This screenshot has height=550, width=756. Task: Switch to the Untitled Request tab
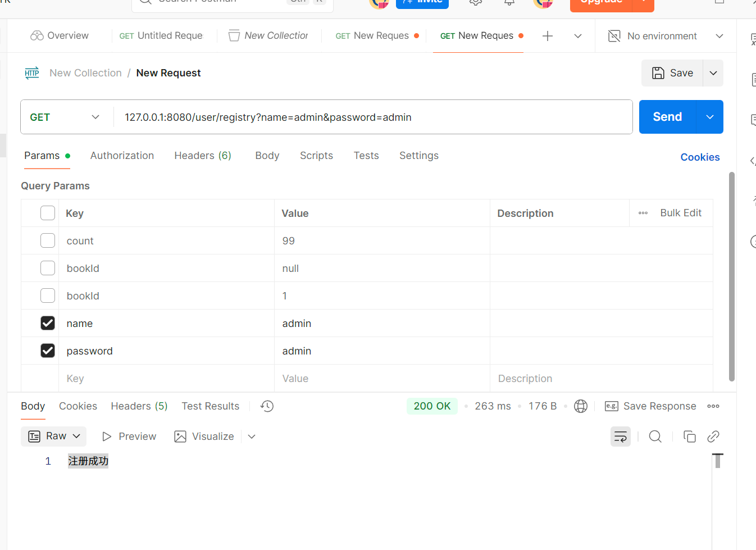(161, 35)
